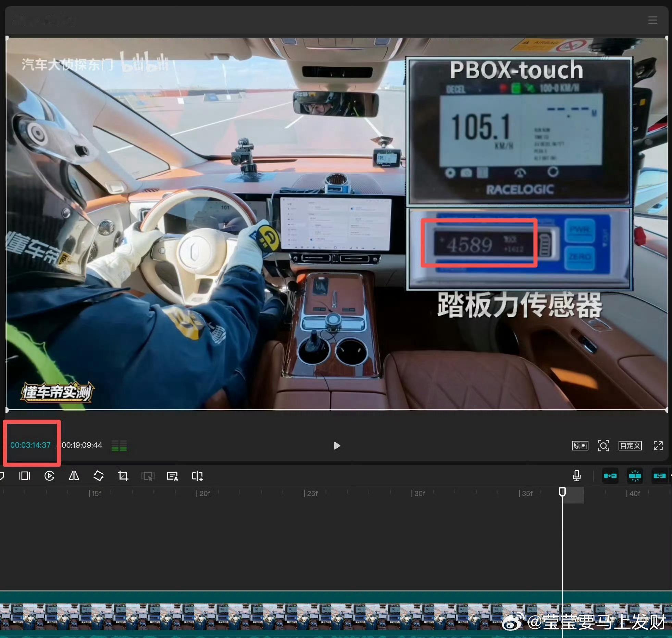Viewport: 672px width, 638px height.
Task: Select the freeze frame tool icon
Action: pyautogui.click(x=25, y=476)
